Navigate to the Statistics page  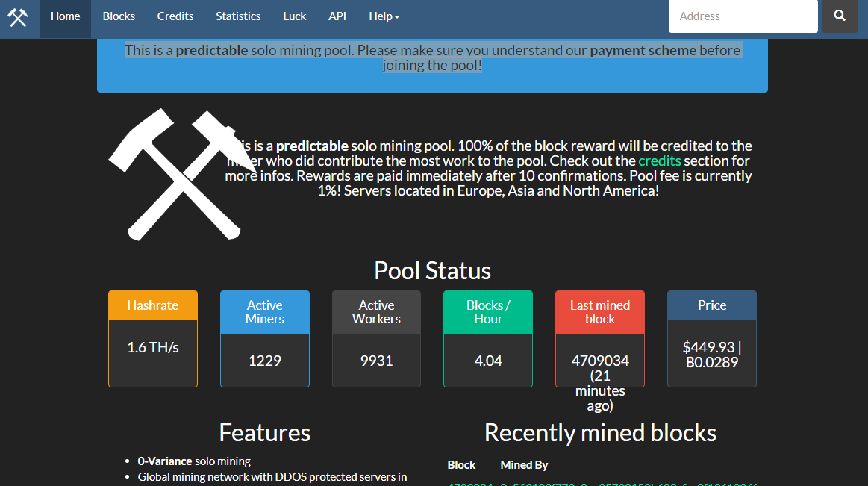(x=238, y=16)
